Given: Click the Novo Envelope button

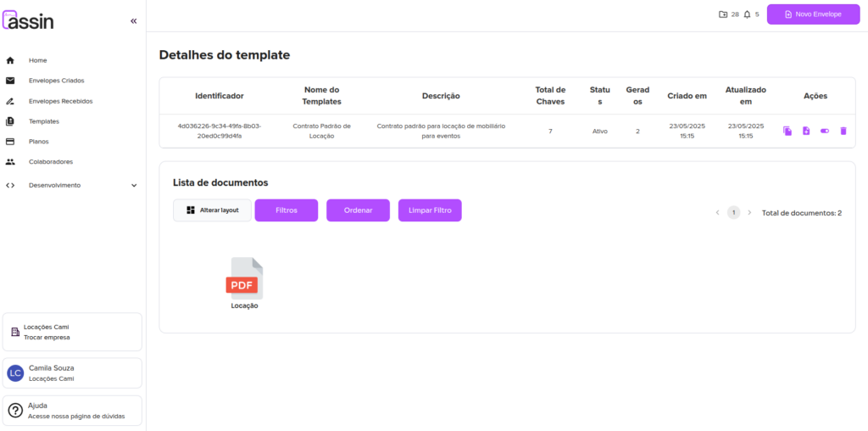Looking at the screenshot, I should pyautogui.click(x=813, y=14).
